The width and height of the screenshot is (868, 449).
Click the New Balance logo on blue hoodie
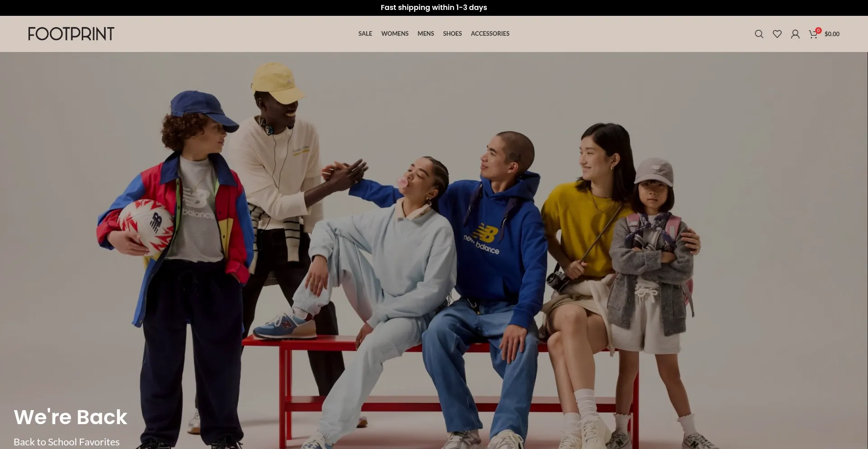point(483,238)
